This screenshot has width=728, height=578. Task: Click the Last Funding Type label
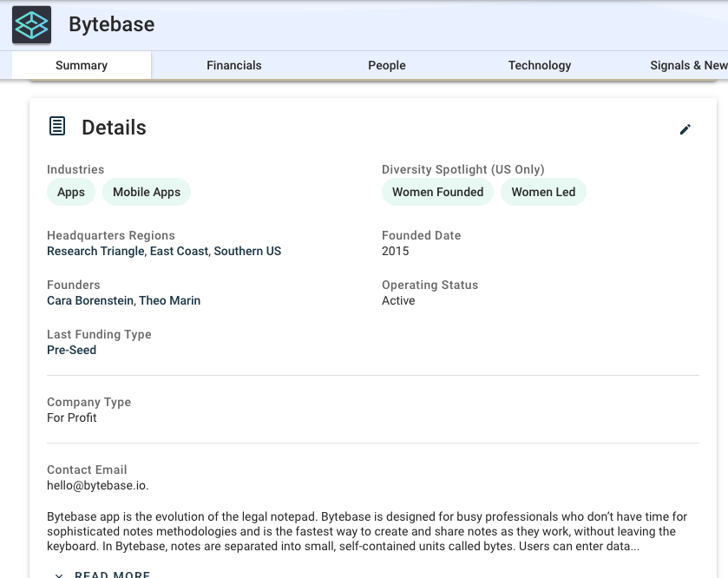pyautogui.click(x=100, y=334)
